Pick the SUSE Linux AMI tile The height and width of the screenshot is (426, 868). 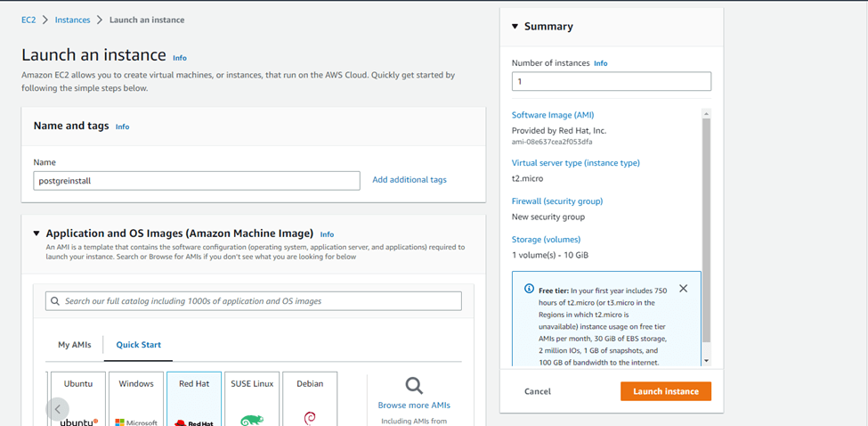252,398
